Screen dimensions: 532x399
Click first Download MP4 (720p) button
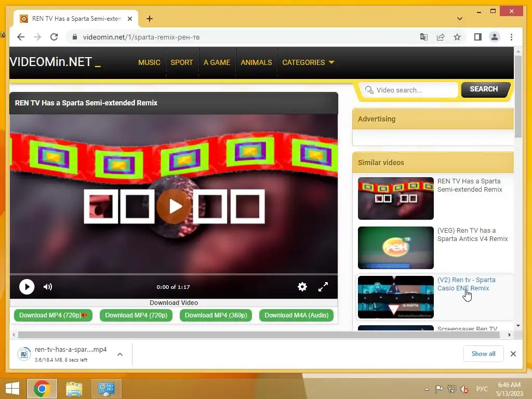click(x=53, y=315)
